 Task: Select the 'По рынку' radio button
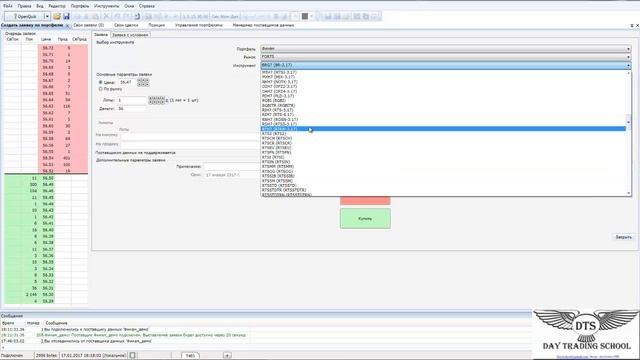pyautogui.click(x=100, y=89)
